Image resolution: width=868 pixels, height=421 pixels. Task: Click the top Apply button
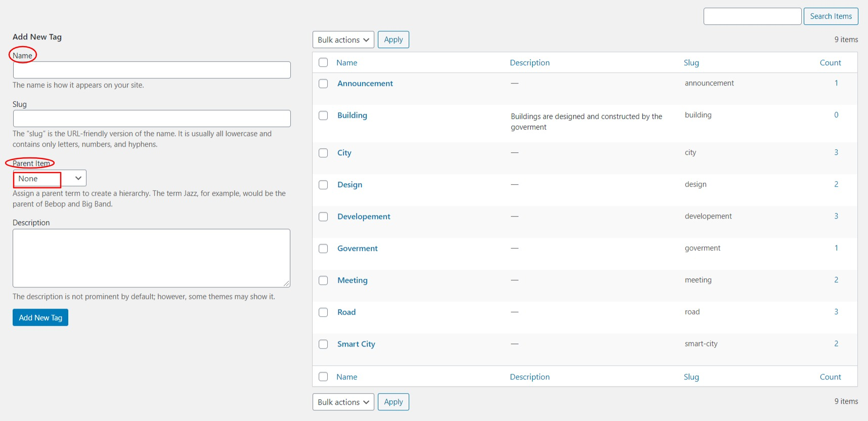point(393,40)
